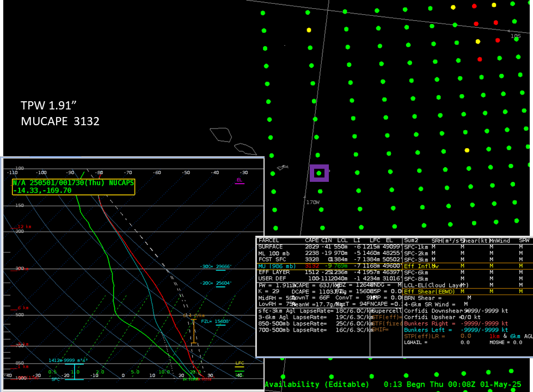
Task: Click the K = 29 index value
Action: point(268,291)
